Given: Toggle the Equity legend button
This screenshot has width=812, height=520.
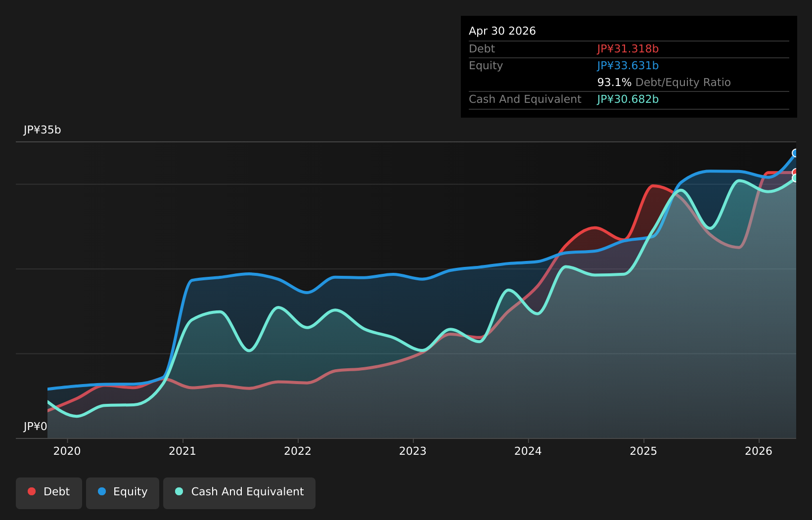Looking at the screenshot, I should pyautogui.click(x=123, y=493).
